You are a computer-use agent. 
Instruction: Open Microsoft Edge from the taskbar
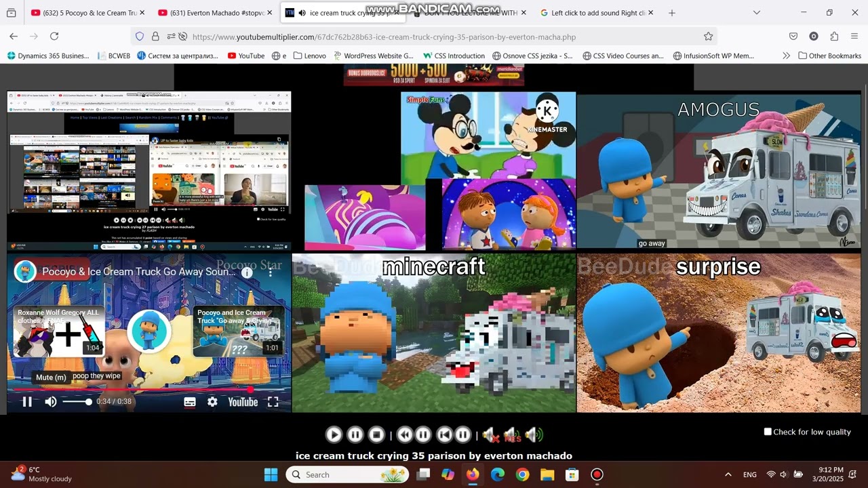point(497,474)
